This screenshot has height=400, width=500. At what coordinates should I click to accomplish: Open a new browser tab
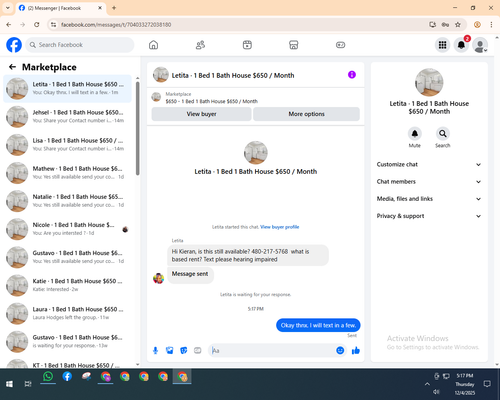pyautogui.click(x=114, y=8)
